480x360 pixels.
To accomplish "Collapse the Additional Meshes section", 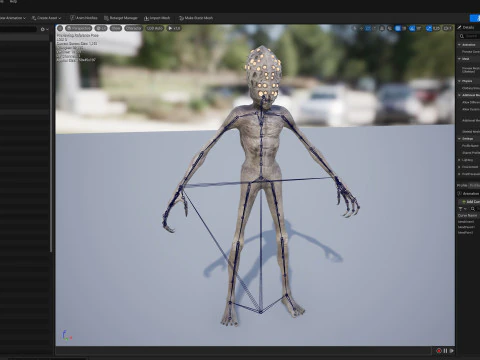I will point(459,95).
